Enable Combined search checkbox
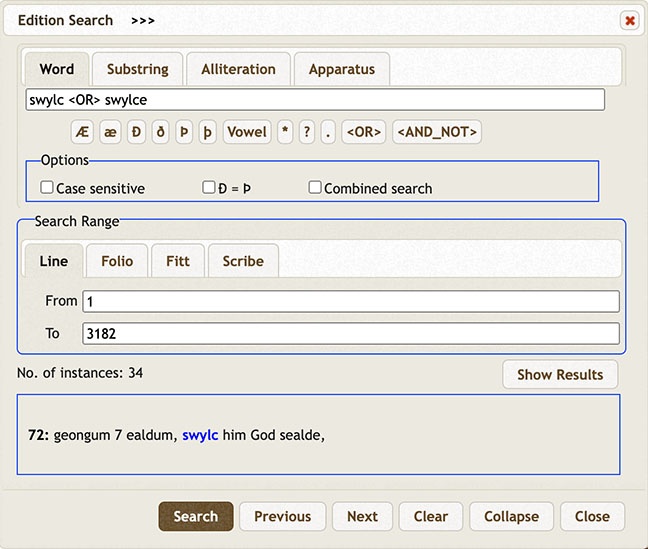 click(x=315, y=187)
